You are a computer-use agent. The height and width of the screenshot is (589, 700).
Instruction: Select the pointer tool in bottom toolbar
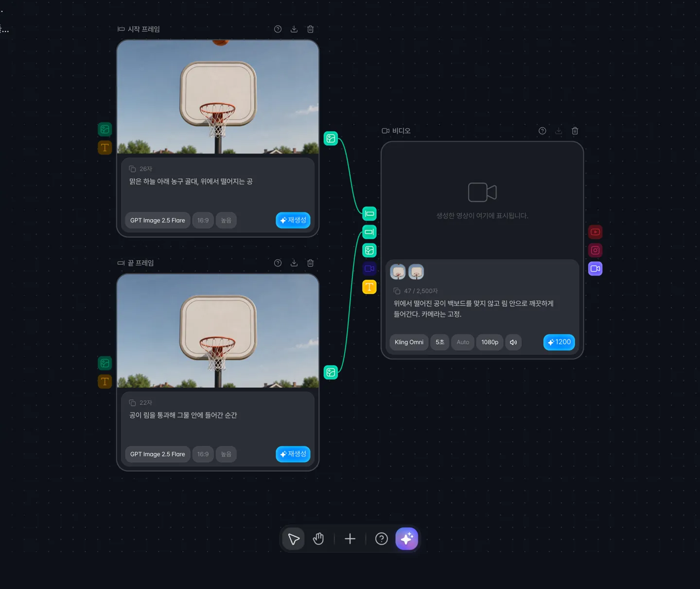pyautogui.click(x=294, y=539)
